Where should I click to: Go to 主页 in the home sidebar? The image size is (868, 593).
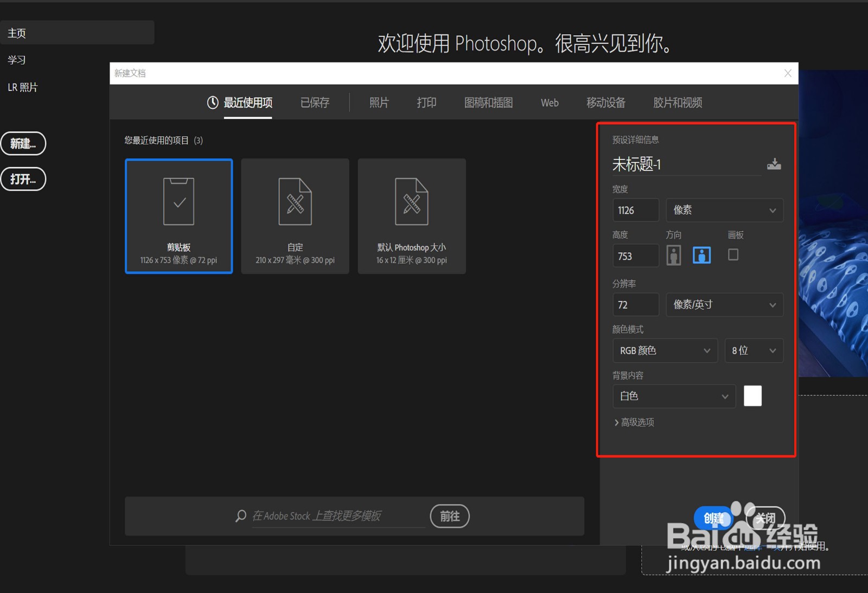78,33
